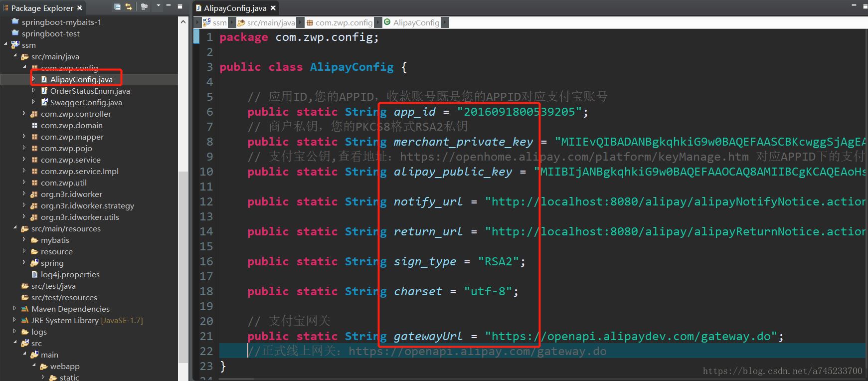Click ssm project Maven icon in tree

[x=15, y=44]
